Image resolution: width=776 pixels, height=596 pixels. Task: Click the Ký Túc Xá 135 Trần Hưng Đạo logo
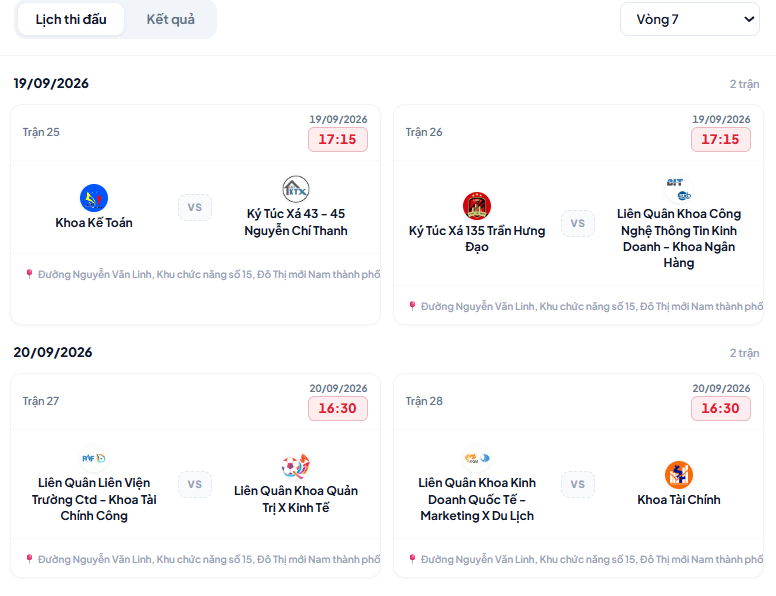(x=477, y=206)
